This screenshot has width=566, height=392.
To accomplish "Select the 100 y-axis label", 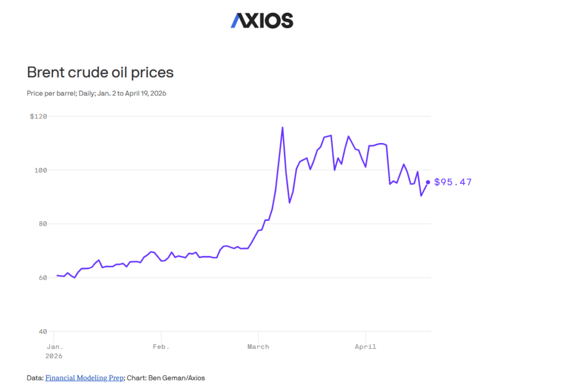I will [40, 170].
